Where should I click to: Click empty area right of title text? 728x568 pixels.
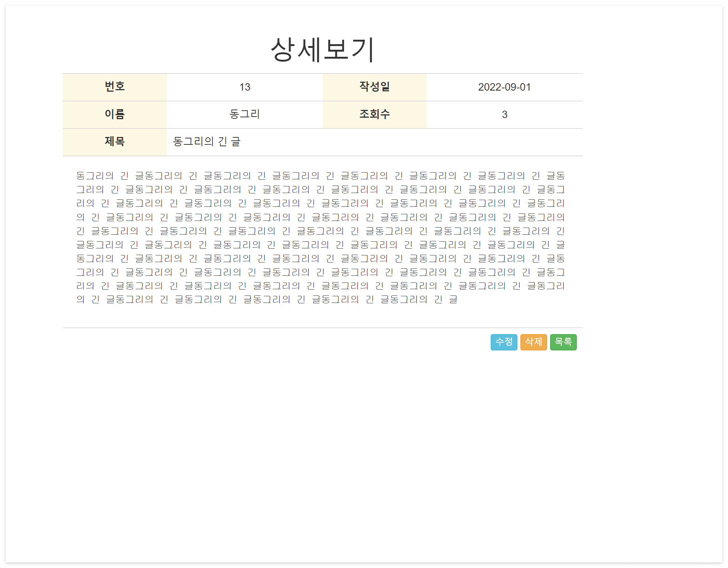pos(409,142)
